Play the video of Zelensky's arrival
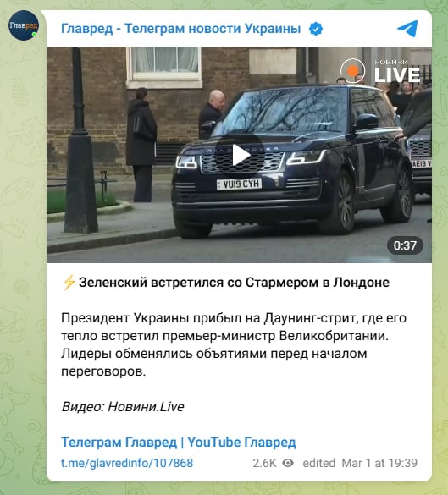The image size is (448, 495). (240, 155)
